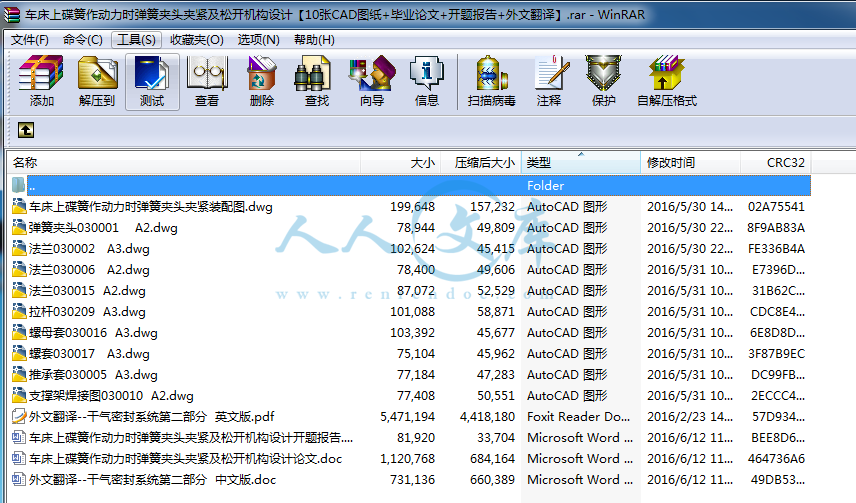Click the 测试 (Test) toolbar icon
Viewport: 856px width, 503px height.
pyautogui.click(x=152, y=81)
